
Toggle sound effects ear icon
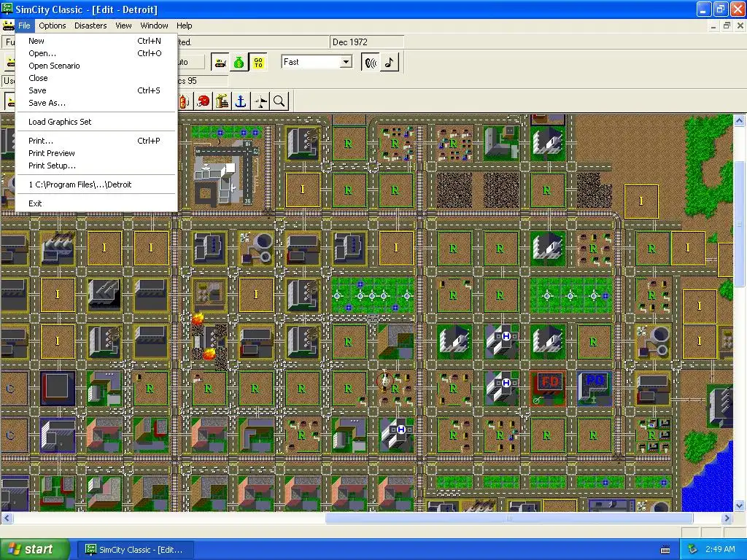(x=371, y=63)
